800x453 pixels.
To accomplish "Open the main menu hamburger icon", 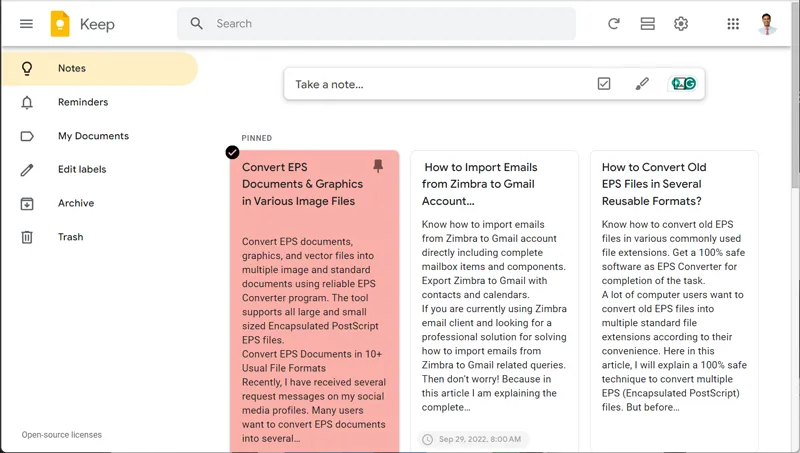I will pos(26,24).
